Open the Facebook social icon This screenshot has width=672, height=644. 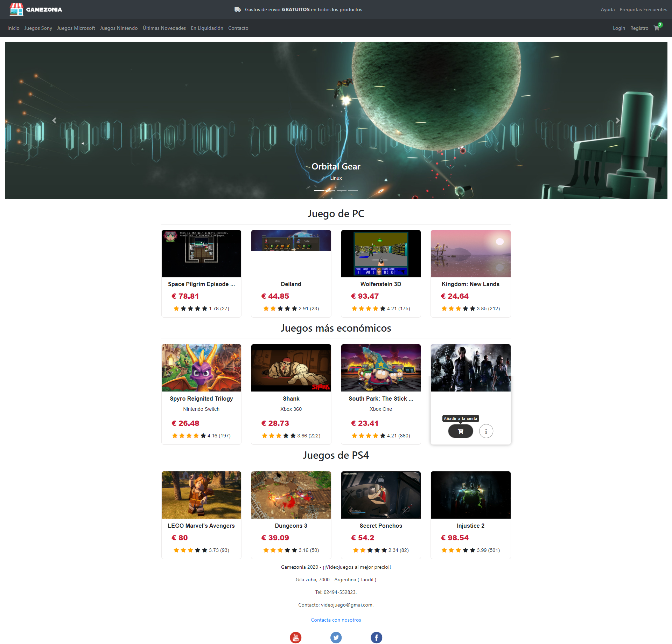pos(376,637)
